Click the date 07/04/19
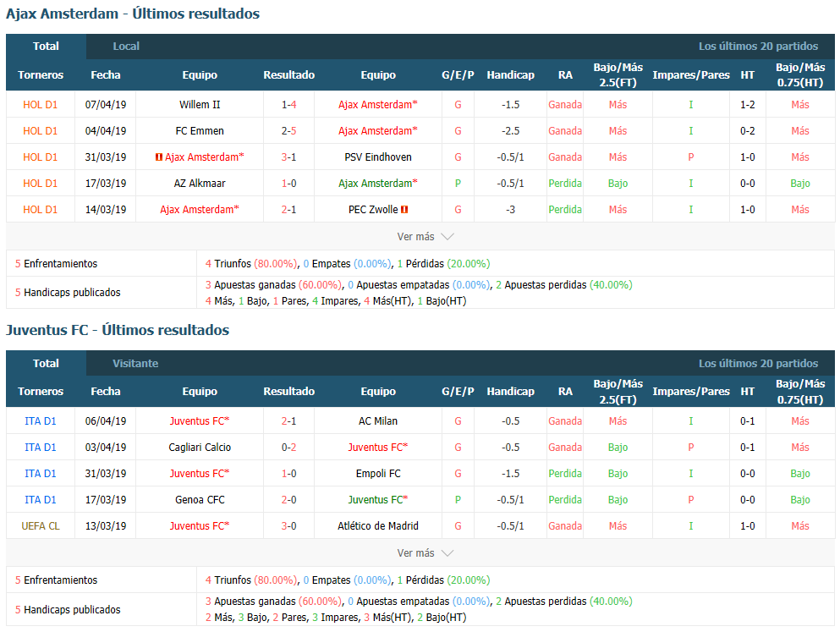Image resolution: width=840 pixels, height=632 pixels. (106, 104)
